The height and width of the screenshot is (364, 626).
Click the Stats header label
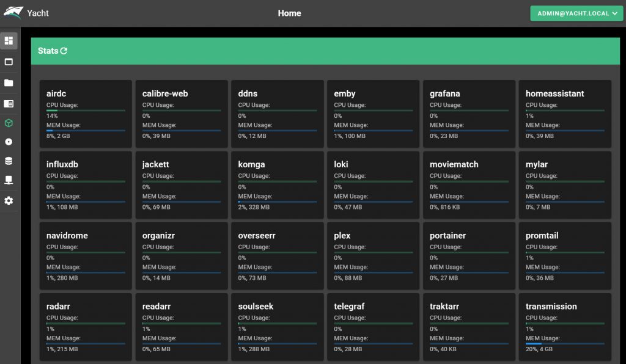point(48,51)
